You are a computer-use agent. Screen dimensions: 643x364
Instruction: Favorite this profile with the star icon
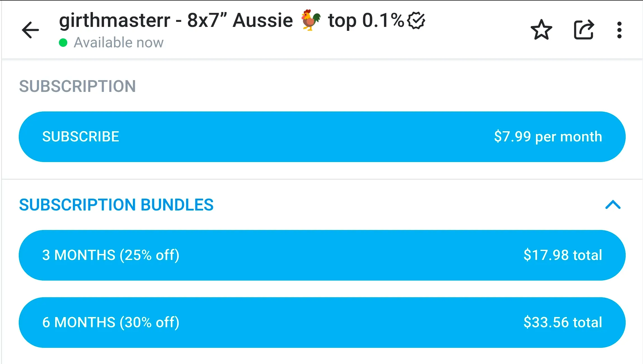(541, 30)
